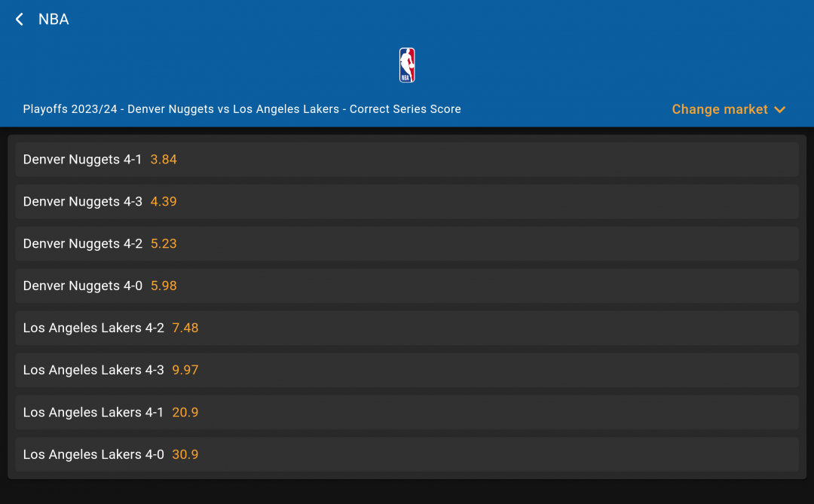
Task: Pick Los Angeles Lakers 4-3 at 9.97
Action: 407,370
